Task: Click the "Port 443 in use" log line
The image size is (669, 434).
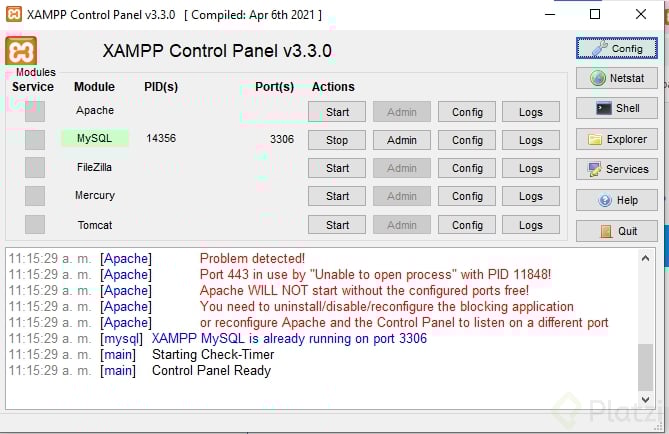Action: 375,274
